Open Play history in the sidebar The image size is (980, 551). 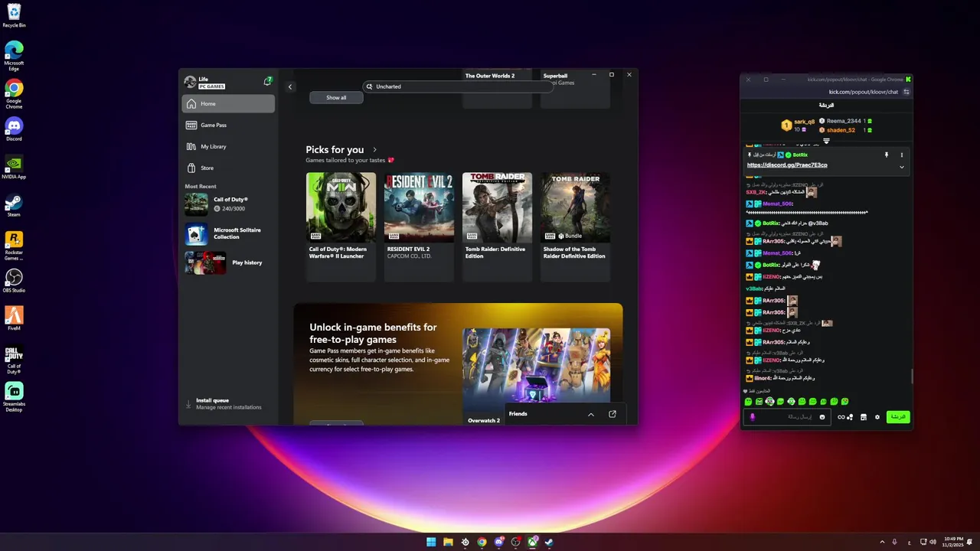click(x=228, y=262)
